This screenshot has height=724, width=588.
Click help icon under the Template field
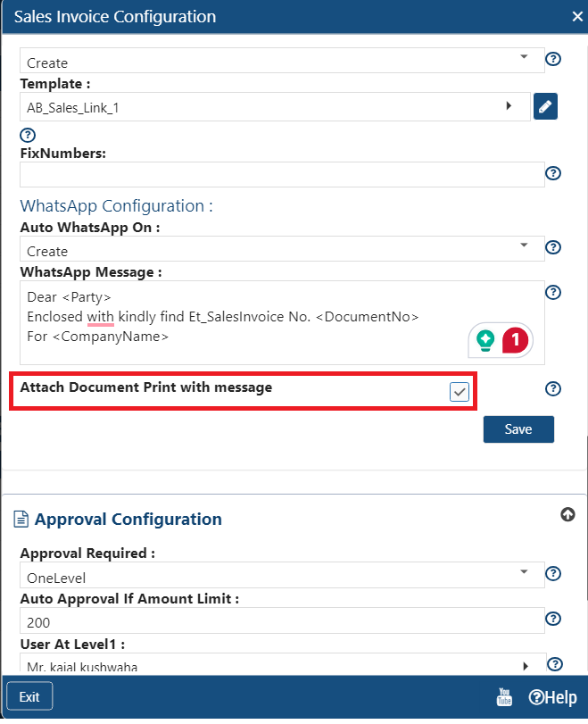pyautogui.click(x=28, y=136)
